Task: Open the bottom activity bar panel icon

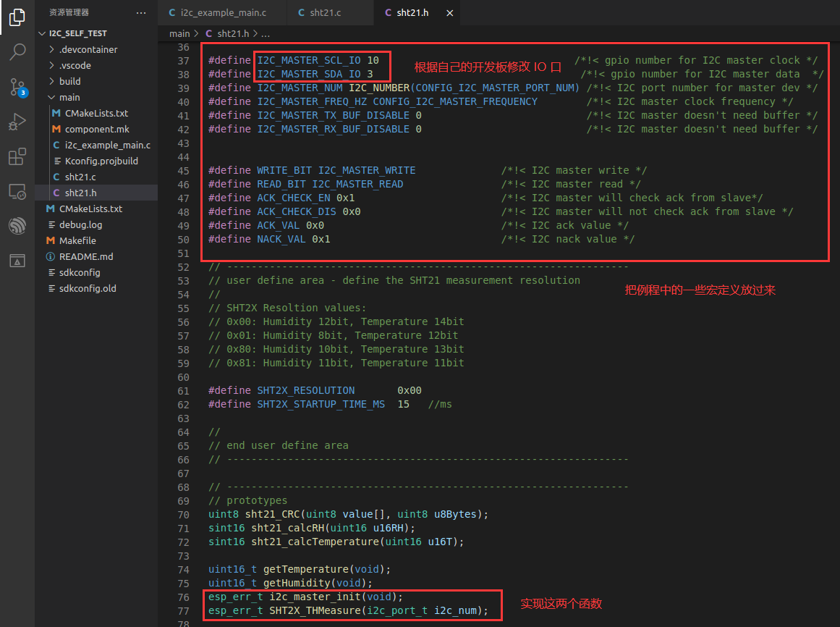Action: pyautogui.click(x=17, y=261)
